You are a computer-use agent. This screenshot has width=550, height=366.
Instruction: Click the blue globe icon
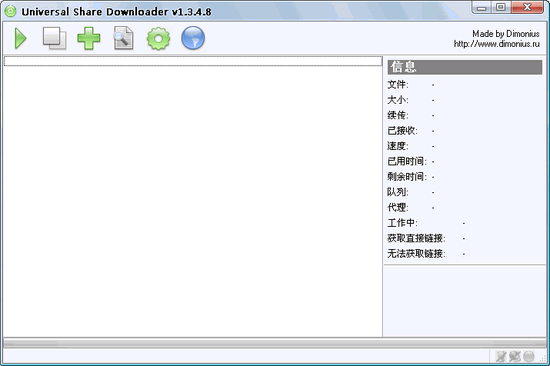click(193, 38)
